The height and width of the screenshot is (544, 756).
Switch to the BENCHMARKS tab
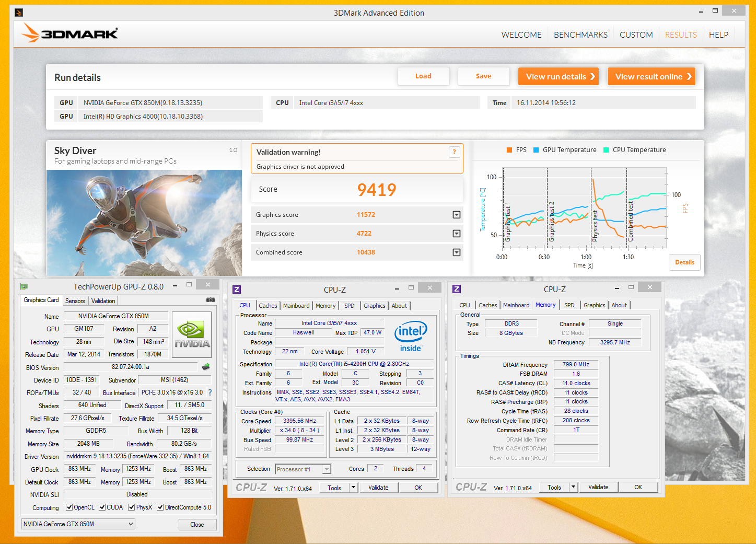point(581,35)
